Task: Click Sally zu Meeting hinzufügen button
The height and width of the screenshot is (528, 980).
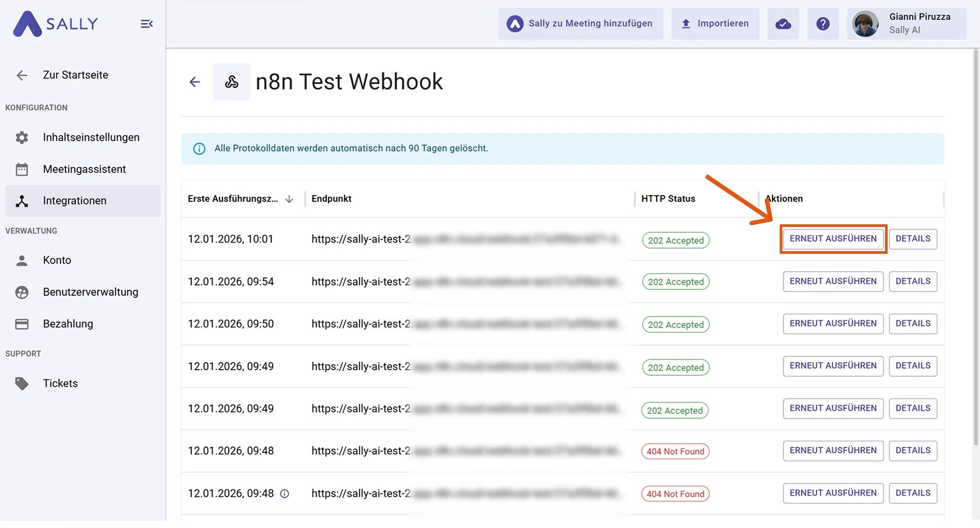Action: [580, 24]
